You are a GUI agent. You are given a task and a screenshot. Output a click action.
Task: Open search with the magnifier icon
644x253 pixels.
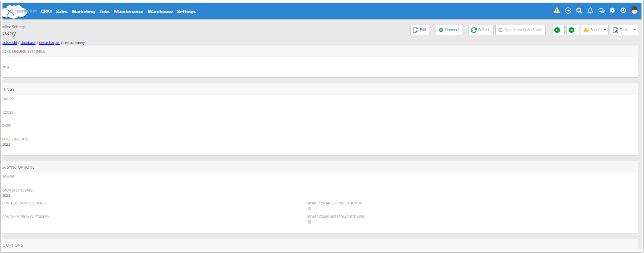pos(579,11)
